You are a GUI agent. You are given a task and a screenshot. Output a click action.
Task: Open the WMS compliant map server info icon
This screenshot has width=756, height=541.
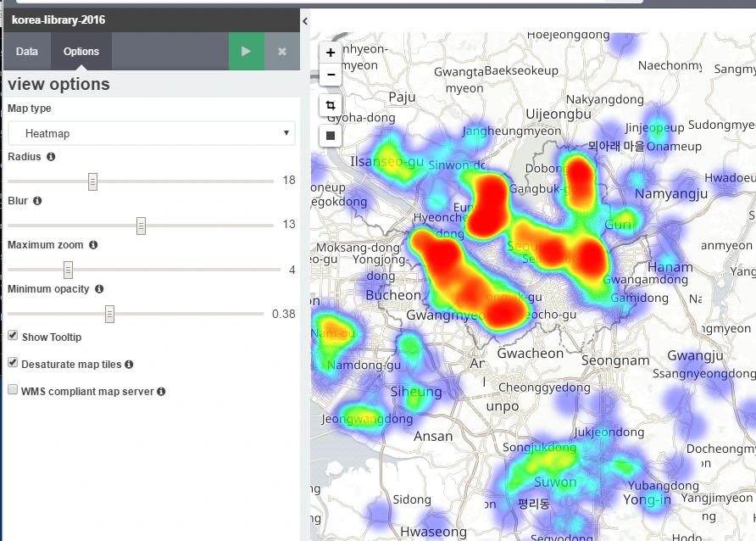(161, 392)
